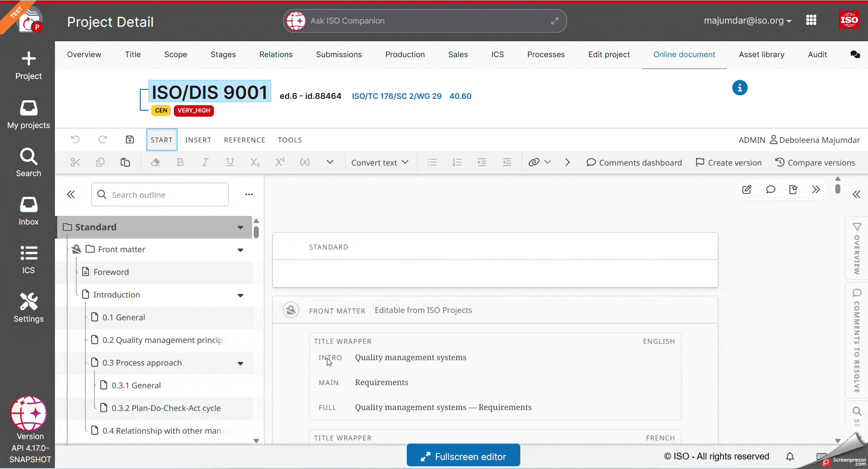
Task: Collapse the 0.3 Process approach node
Action: pos(241,363)
